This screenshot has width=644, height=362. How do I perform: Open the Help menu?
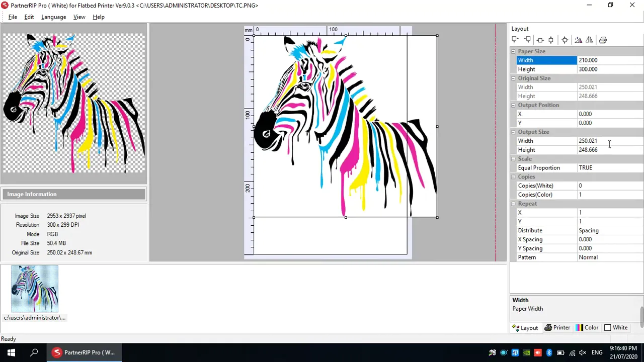point(99,17)
